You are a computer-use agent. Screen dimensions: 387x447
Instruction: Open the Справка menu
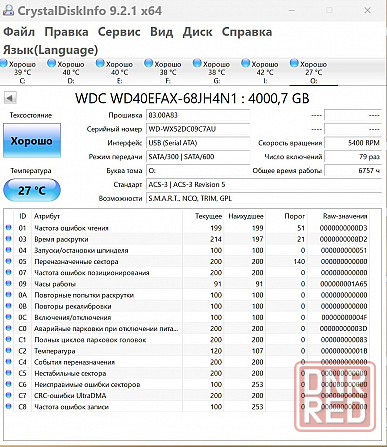coord(247,32)
